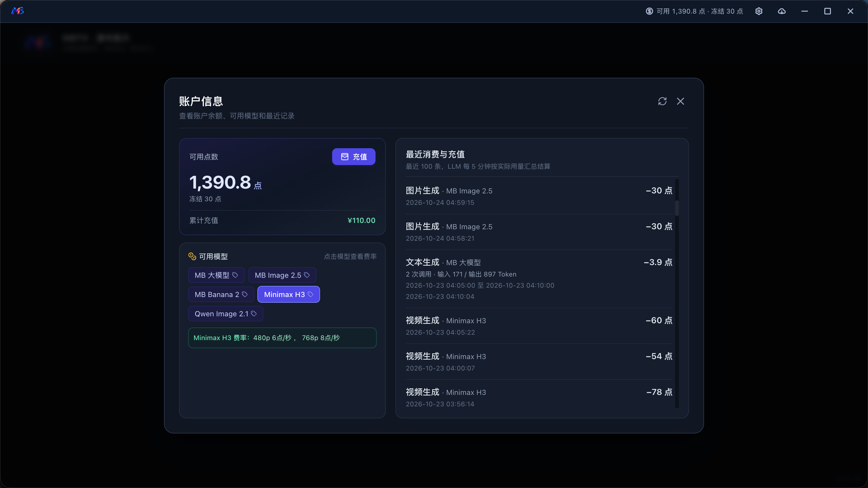Viewport: 868px width, 488px height.
Task: Click the 1,390.8 点 balance value
Action: tap(225, 182)
